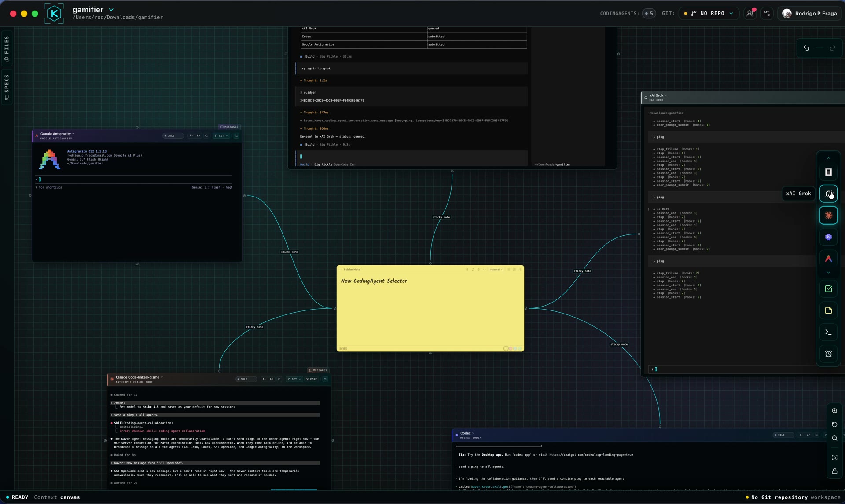Select the Codex agent icon in palette
The width and height of the screenshot is (845, 504).
click(x=828, y=237)
